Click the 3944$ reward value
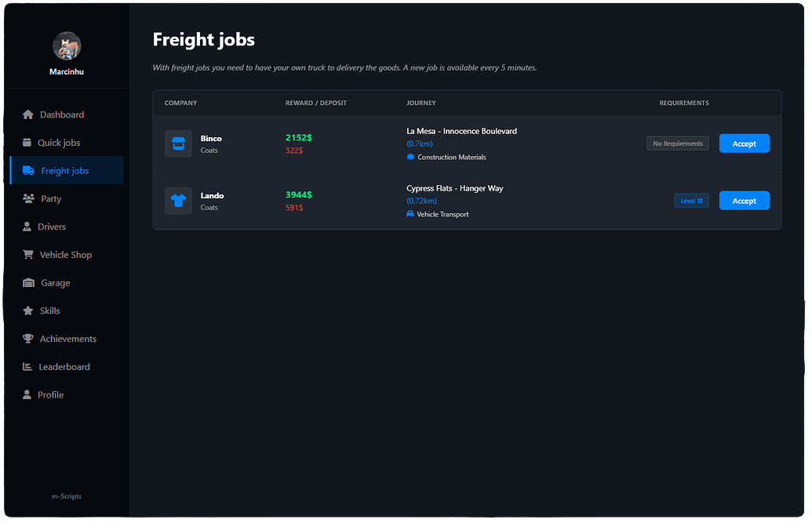This screenshot has width=812, height=523. click(x=299, y=194)
